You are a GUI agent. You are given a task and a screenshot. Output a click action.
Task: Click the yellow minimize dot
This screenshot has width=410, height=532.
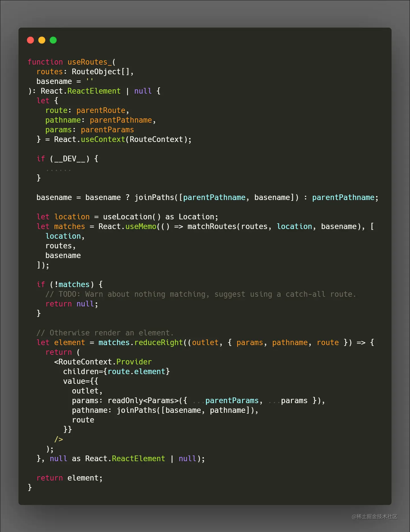click(42, 40)
